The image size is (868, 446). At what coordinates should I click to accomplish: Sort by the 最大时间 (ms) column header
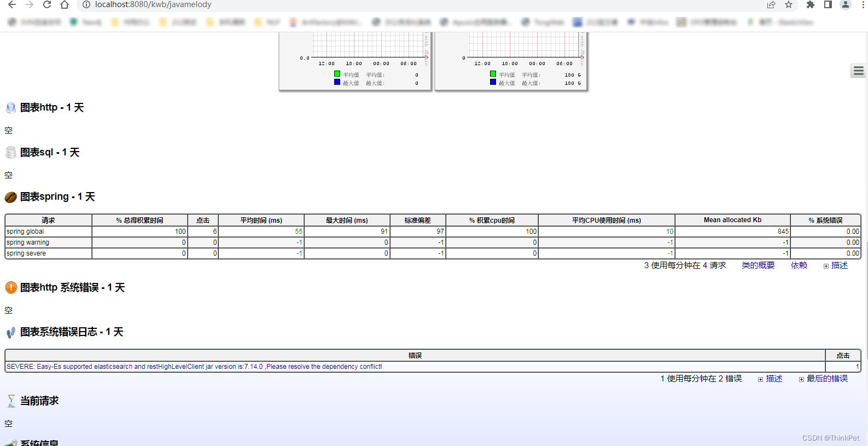click(347, 220)
